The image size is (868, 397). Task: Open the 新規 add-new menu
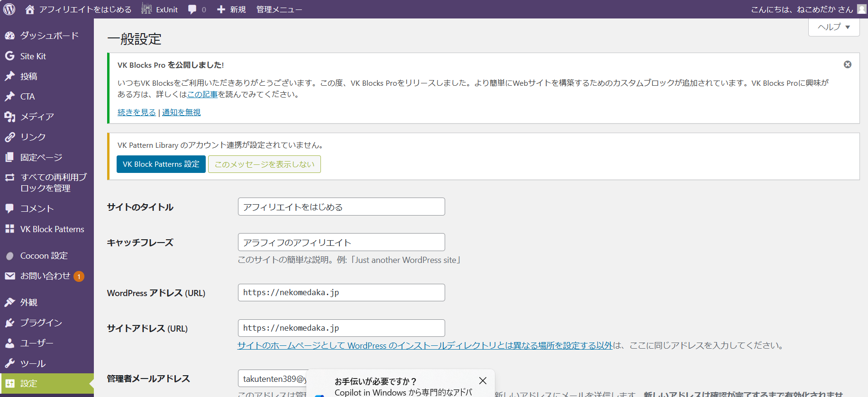(x=231, y=9)
